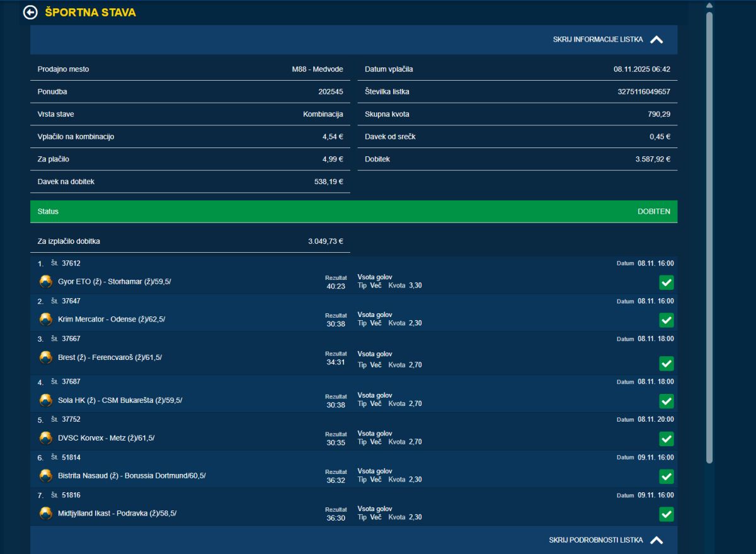The width and height of the screenshot is (756, 554).
Task: Click chevron arrow beside Skrij informacije listka
Action: 656,40
